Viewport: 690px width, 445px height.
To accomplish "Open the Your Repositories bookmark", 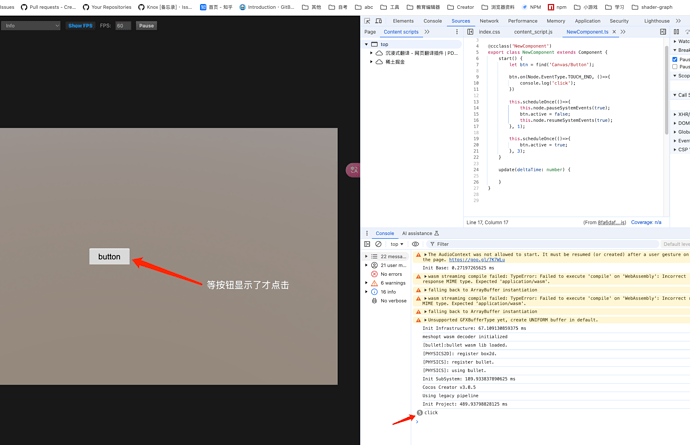I will pyautogui.click(x=107, y=7).
